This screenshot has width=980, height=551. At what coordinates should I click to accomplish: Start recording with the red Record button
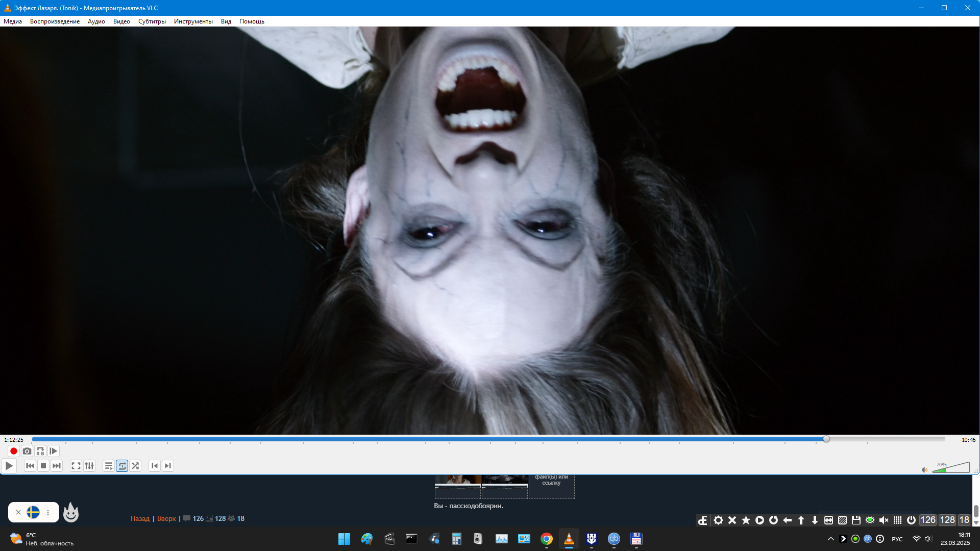coord(14,451)
